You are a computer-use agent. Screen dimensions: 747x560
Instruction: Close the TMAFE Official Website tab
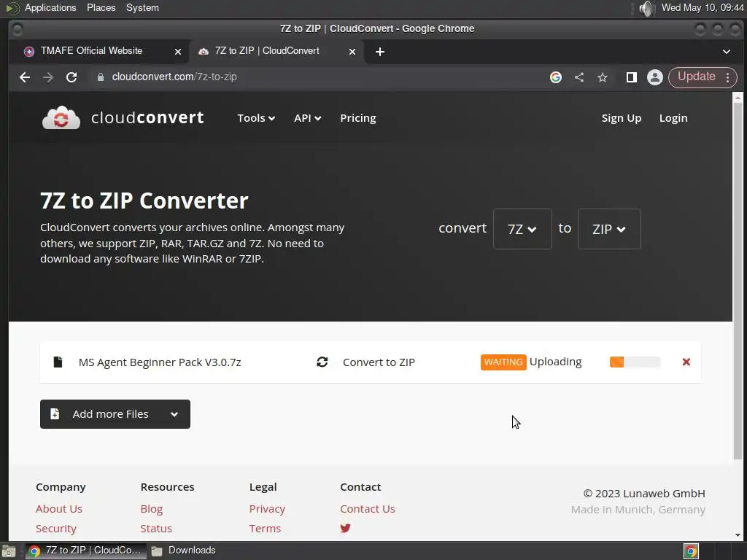(x=178, y=52)
